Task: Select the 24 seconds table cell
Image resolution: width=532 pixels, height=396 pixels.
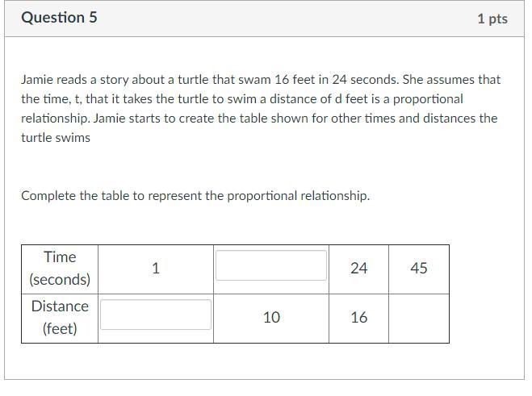Action: click(x=359, y=269)
